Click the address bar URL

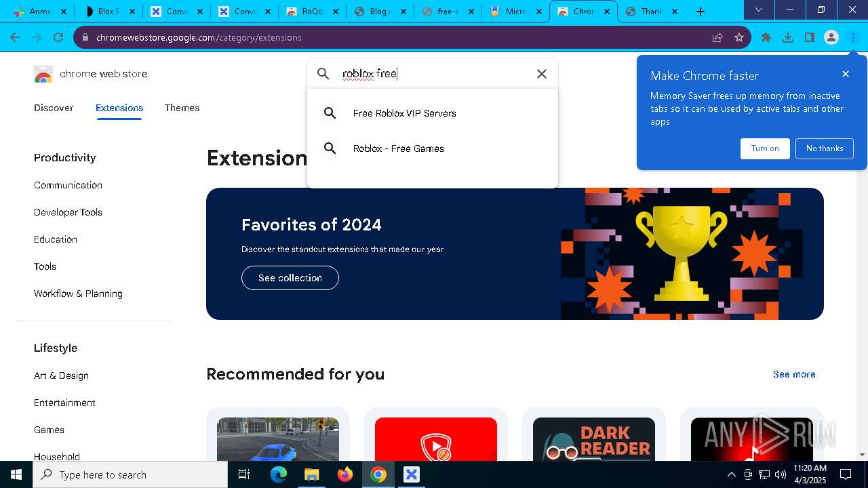199,37
